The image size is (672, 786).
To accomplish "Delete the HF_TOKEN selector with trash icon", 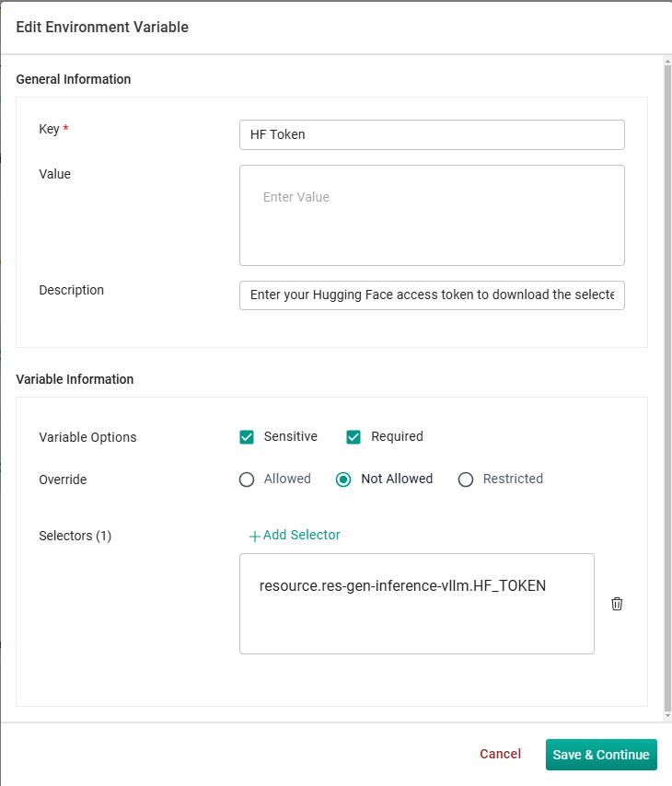I will click(617, 604).
